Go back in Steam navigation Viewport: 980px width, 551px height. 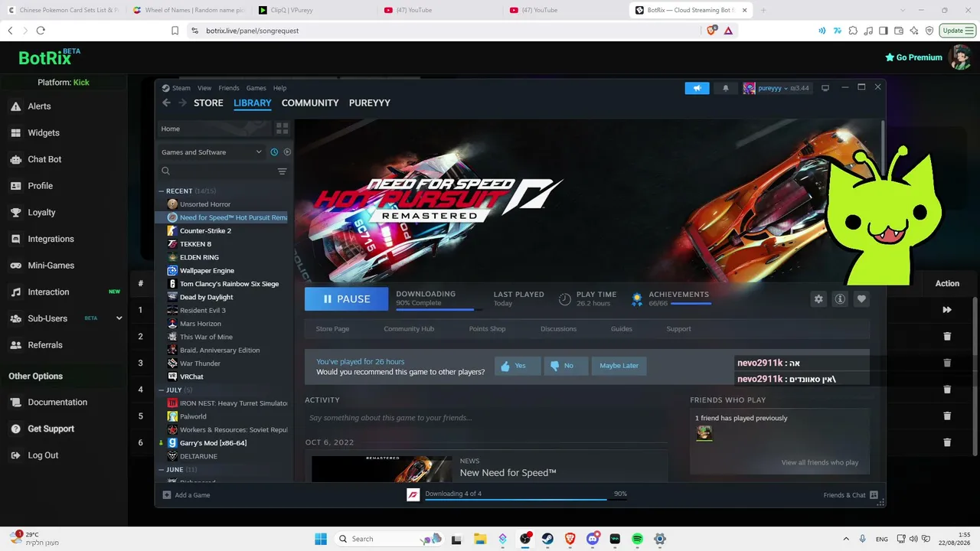click(166, 103)
